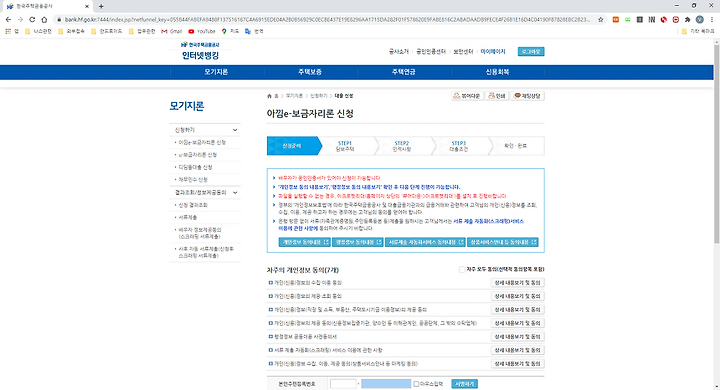Open the apps shortcut in bookmarks bar
Screen dimensions: 720x390
click(x=11, y=31)
